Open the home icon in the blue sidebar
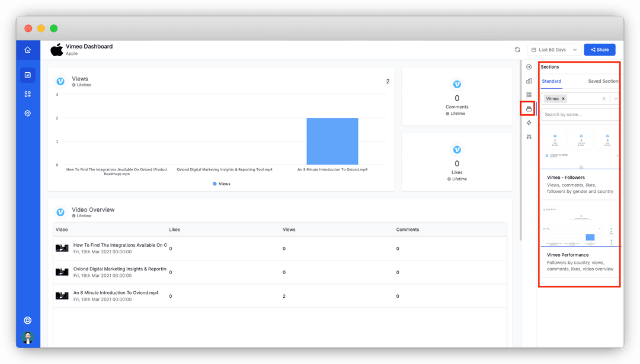This screenshot has height=364, width=640. tap(28, 50)
